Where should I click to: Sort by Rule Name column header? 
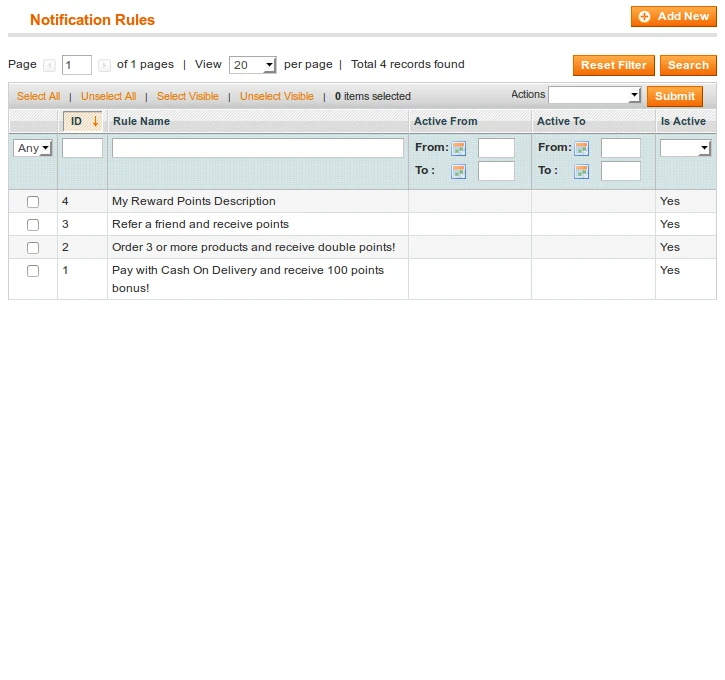click(141, 121)
